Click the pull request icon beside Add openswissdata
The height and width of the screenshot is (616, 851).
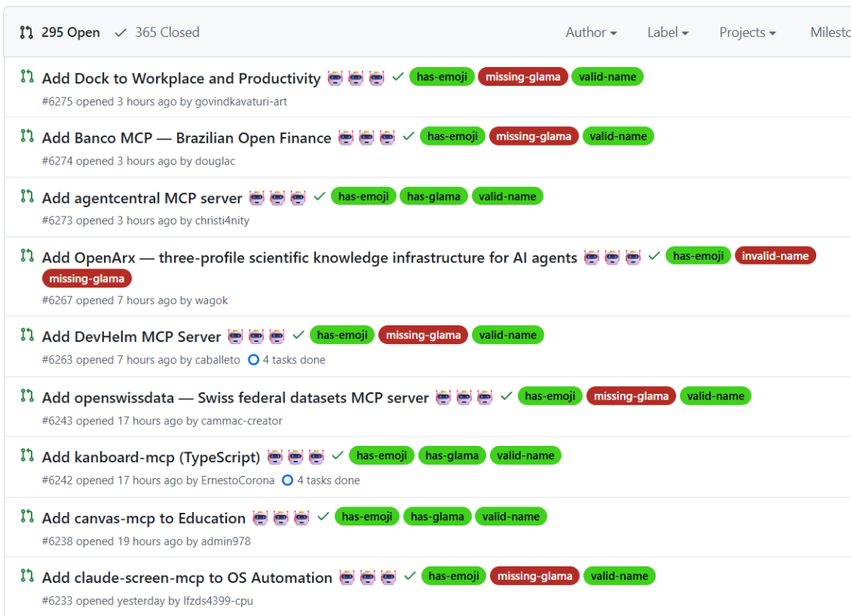(27, 395)
